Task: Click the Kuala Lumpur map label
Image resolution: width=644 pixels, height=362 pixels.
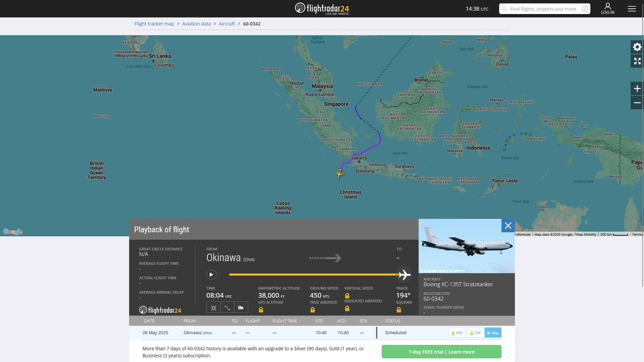Action: click(320, 94)
